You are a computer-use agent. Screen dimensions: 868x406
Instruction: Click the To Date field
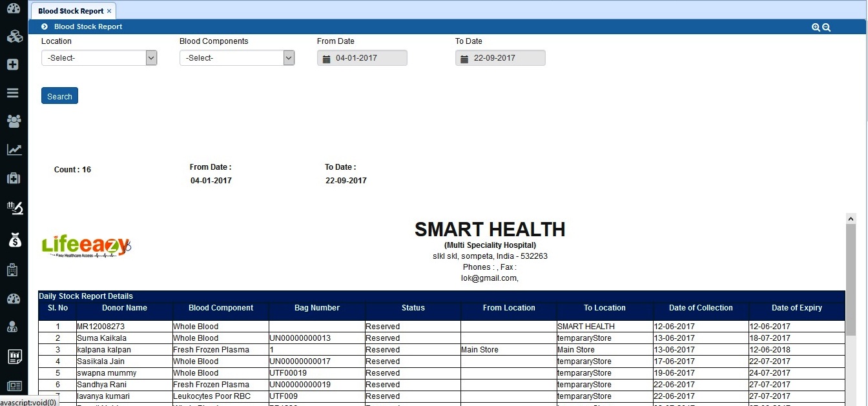click(501, 58)
